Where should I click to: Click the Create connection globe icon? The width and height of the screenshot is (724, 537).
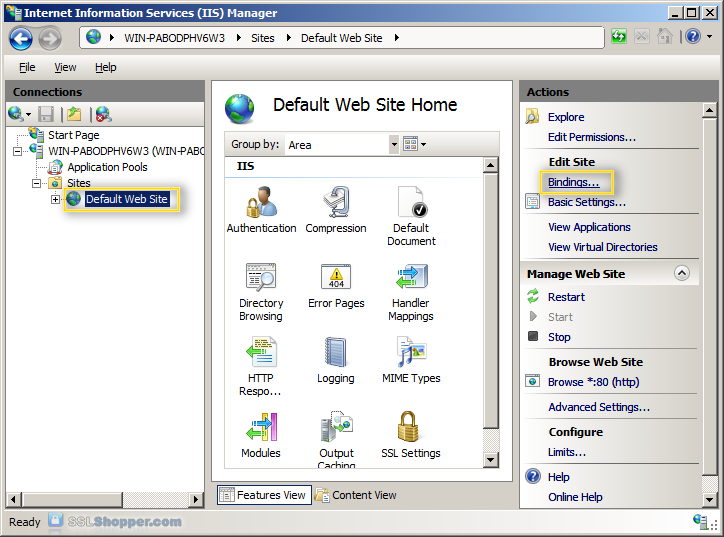pyautogui.click(x=16, y=114)
